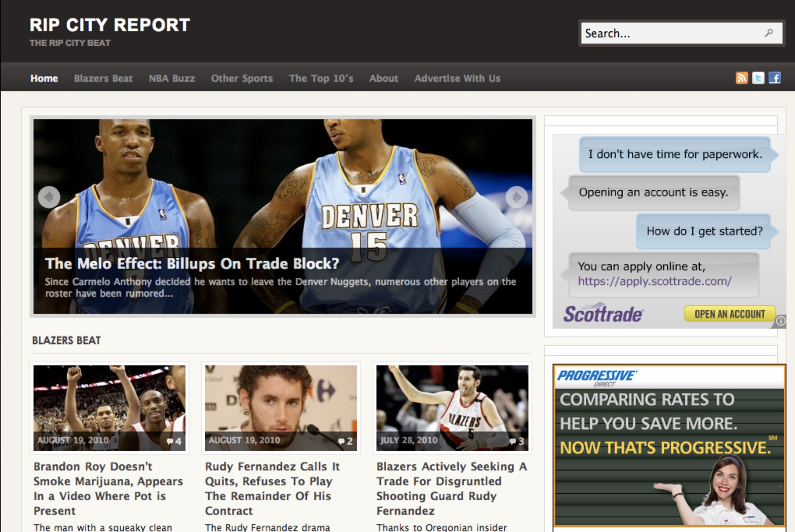
Task: Click comment count on Brandon Roy post
Action: (x=174, y=441)
